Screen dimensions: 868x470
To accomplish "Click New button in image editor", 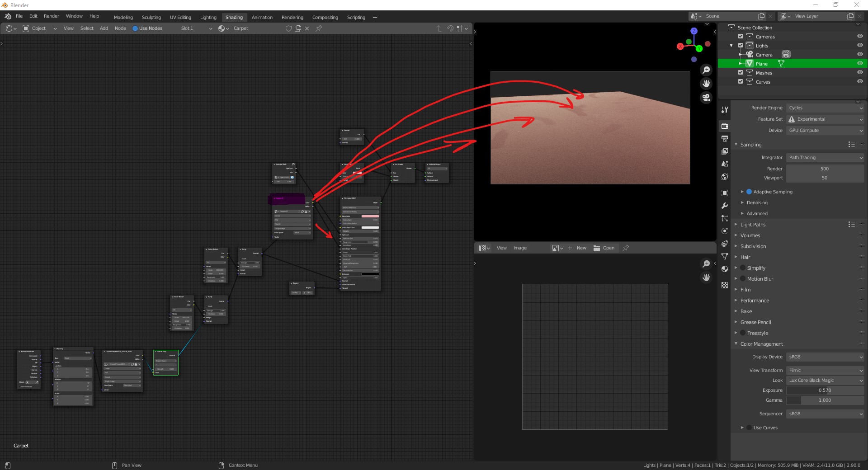I will point(581,248).
